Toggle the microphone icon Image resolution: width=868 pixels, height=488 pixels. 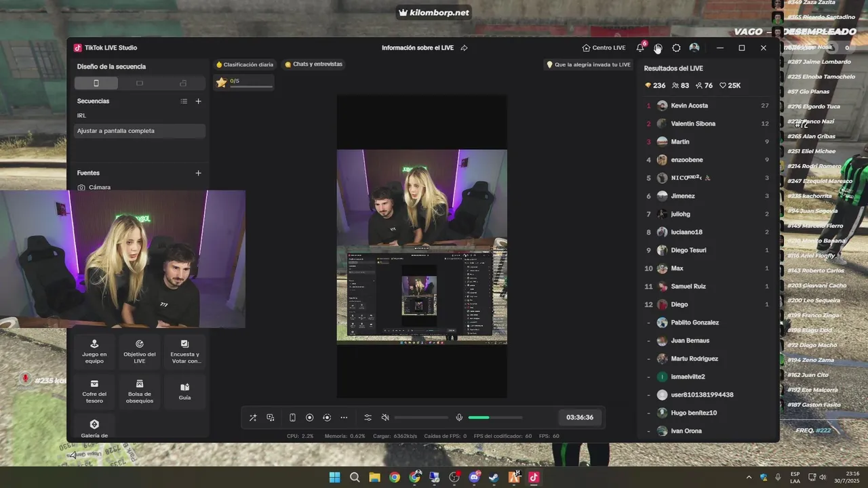[459, 418]
